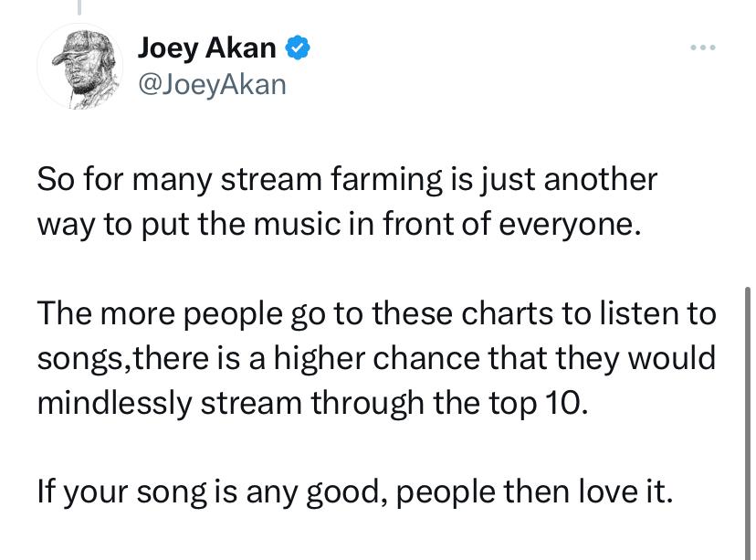Click the line "mindlessly stream through the top"
Viewport: 756px width, 560px height.
[312, 403]
